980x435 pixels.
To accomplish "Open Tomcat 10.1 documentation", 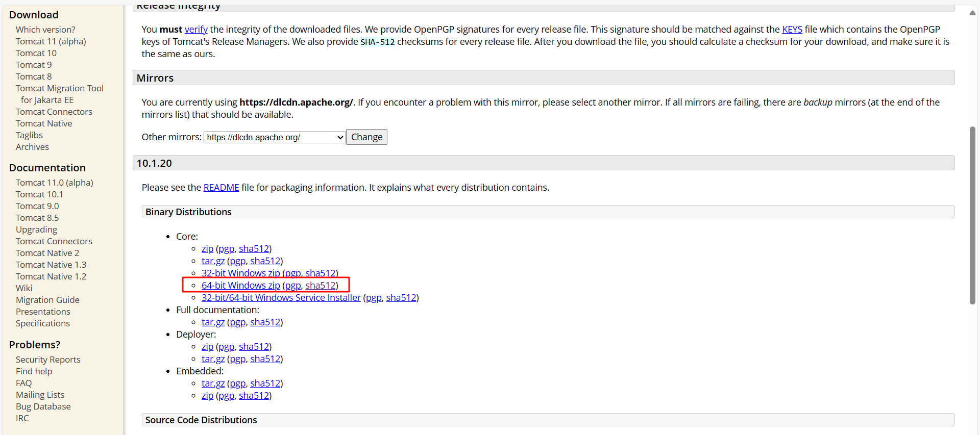I will (x=39, y=194).
